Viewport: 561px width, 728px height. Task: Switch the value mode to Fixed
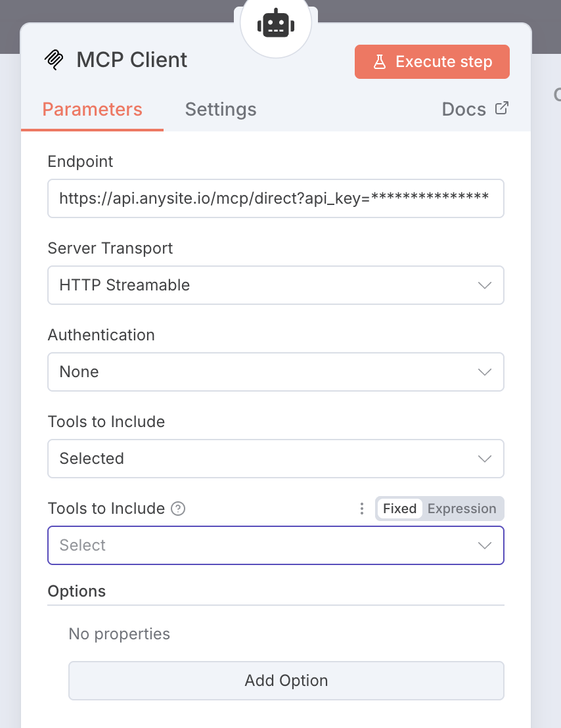[x=399, y=509]
